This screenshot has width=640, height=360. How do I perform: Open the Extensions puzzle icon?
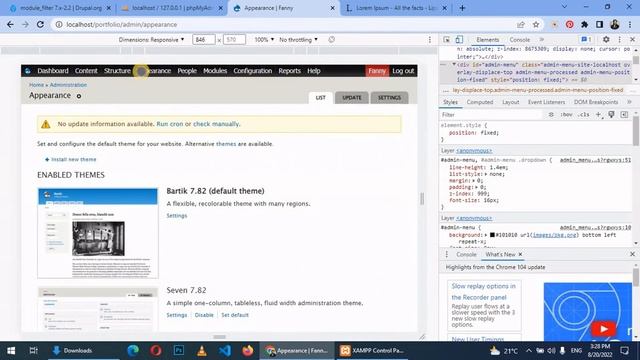[x=584, y=24]
